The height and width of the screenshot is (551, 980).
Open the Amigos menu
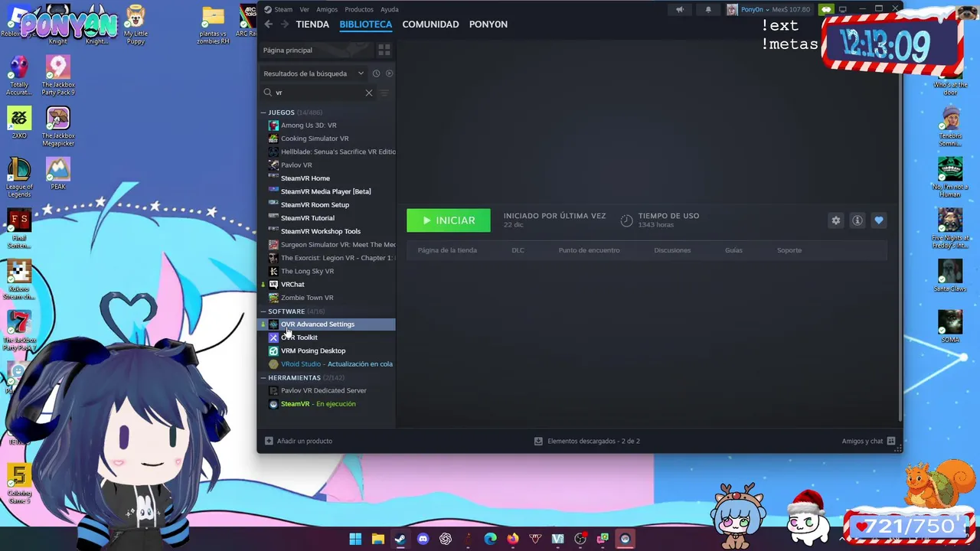[x=327, y=9]
